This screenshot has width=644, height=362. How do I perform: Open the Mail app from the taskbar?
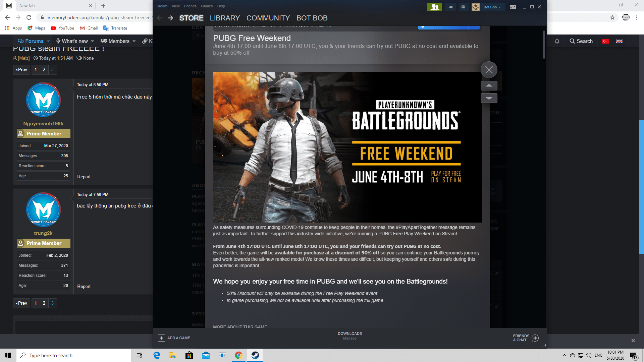(206, 355)
